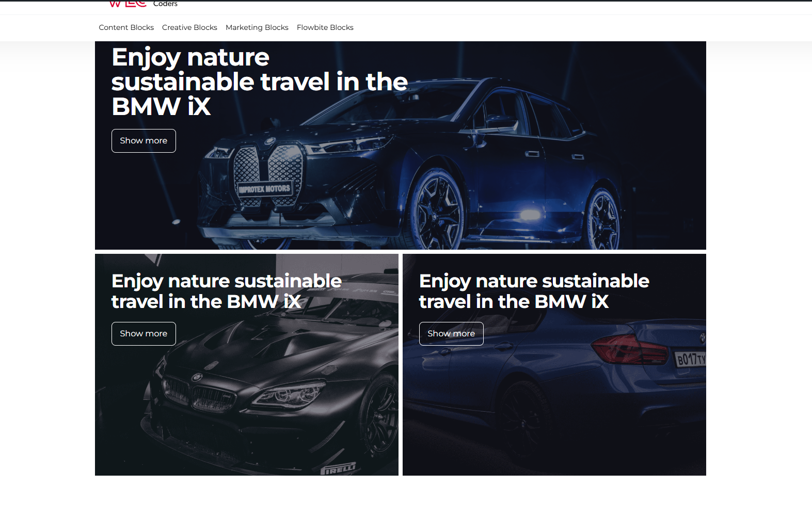
Task: Click the red tail light of the blue sedan
Action: [630, 349]
